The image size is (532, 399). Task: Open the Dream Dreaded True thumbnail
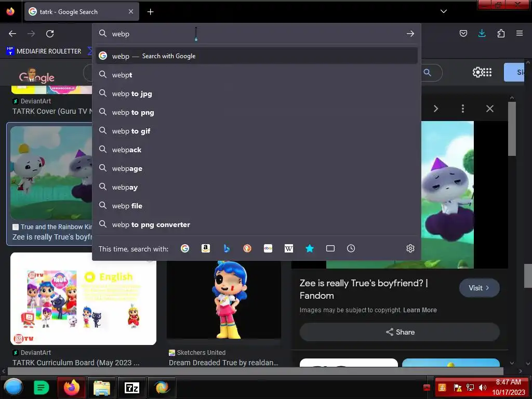pos(224,299)
